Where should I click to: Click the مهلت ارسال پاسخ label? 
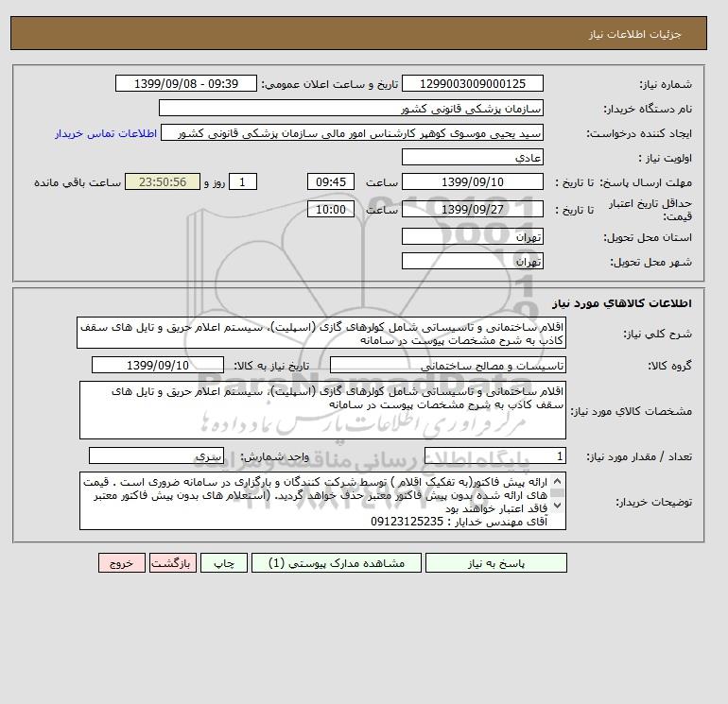tap(647, 182)
